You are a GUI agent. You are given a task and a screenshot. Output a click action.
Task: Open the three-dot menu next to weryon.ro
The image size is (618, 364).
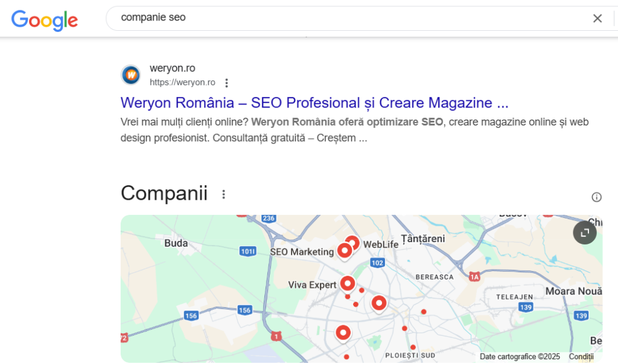[x=226, y=83]
